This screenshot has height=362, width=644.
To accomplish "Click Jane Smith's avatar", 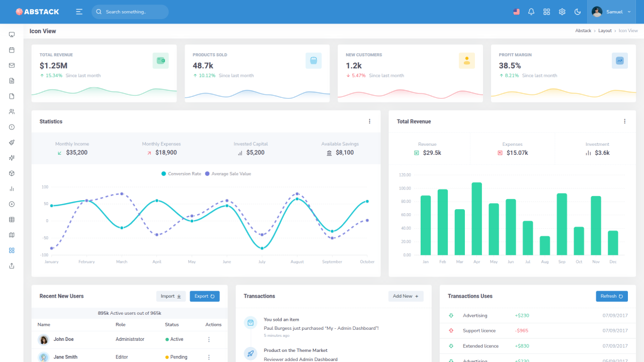I will [44, 357].
